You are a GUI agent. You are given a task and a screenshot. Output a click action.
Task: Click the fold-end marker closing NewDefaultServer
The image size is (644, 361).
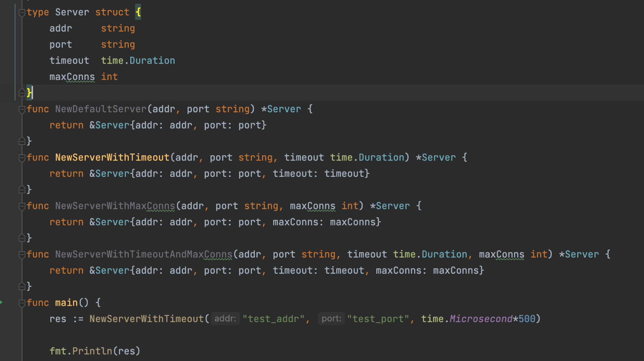click(x=22, y=141)
